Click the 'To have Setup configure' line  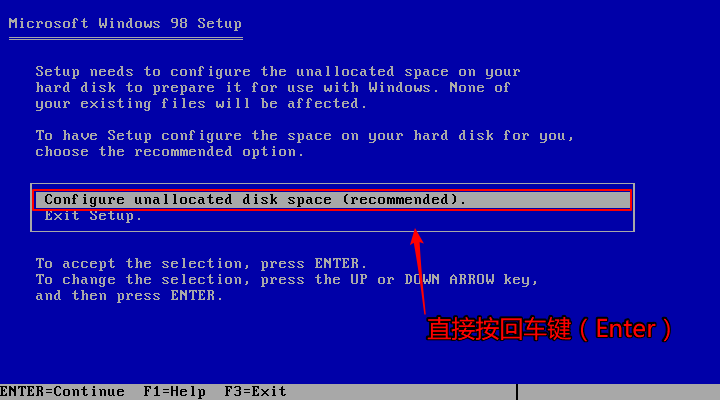click(x=304, y=136)
